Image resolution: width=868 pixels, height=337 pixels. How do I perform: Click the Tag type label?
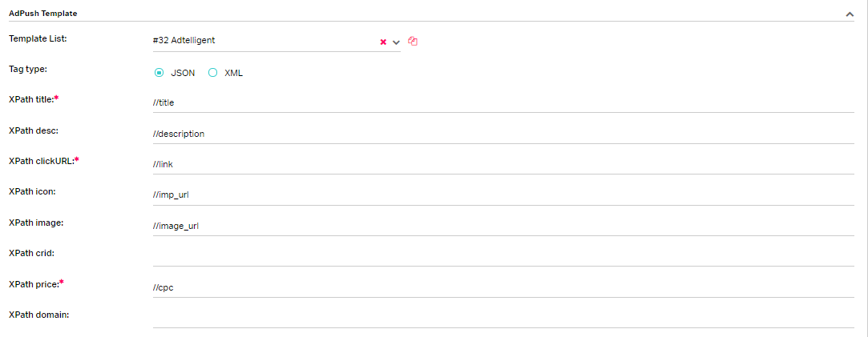28,69
